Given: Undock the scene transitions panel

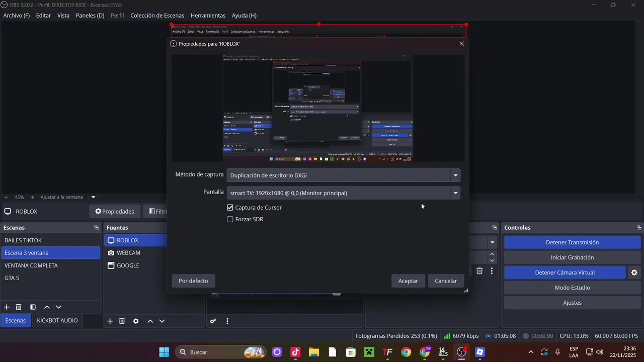Looking at the screenshot, I should 494,228.
